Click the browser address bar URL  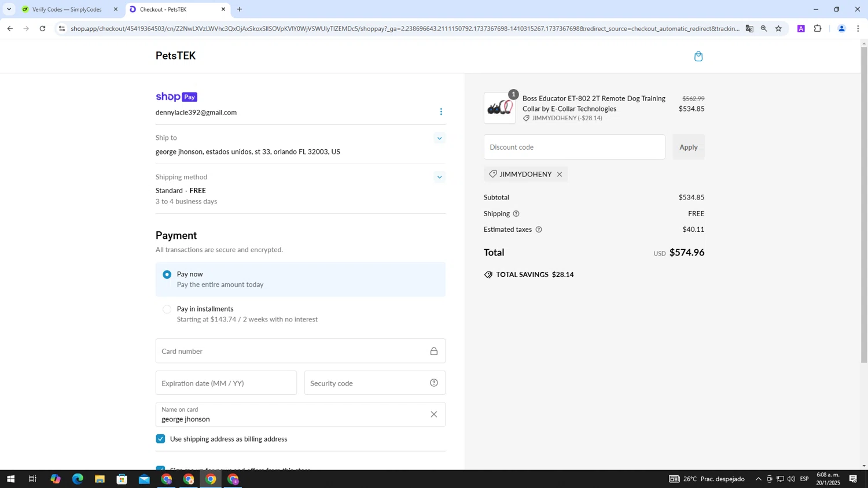[405, 28]
